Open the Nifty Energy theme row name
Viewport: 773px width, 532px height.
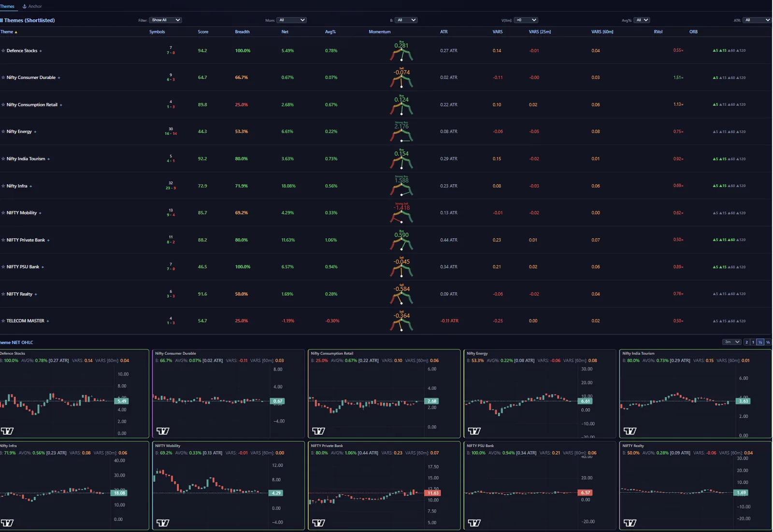[x=19, y=132]
